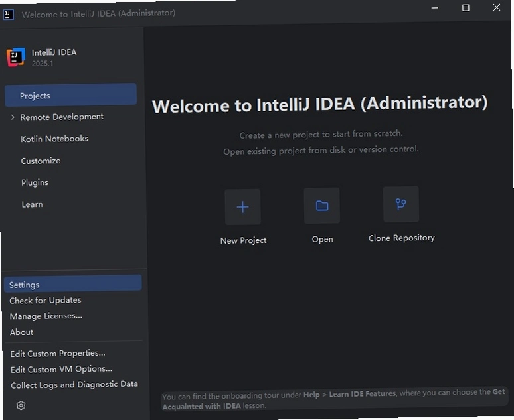
Task: Minimize the Welcome window
Action: point(435,8)
